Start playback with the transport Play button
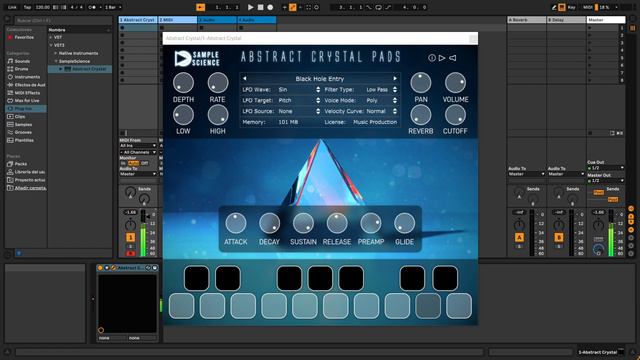The width and height of the screenshot is (640, 360). (x=251, y=7)
